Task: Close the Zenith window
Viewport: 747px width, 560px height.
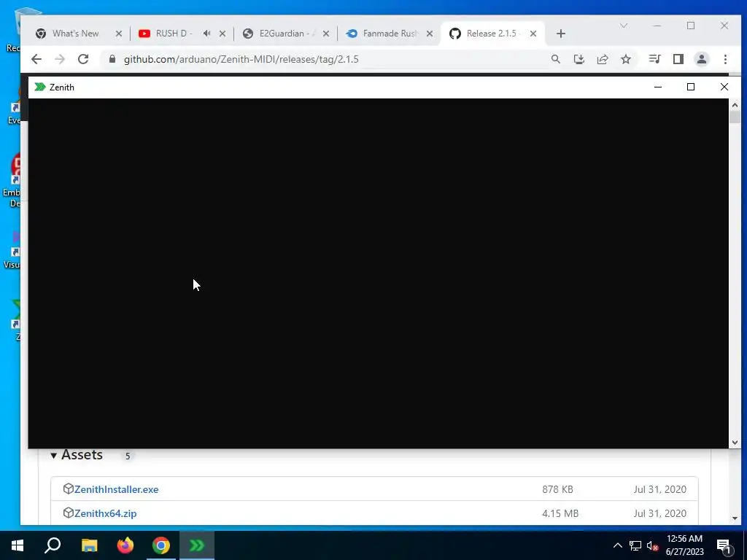Action: pos(724,87)
